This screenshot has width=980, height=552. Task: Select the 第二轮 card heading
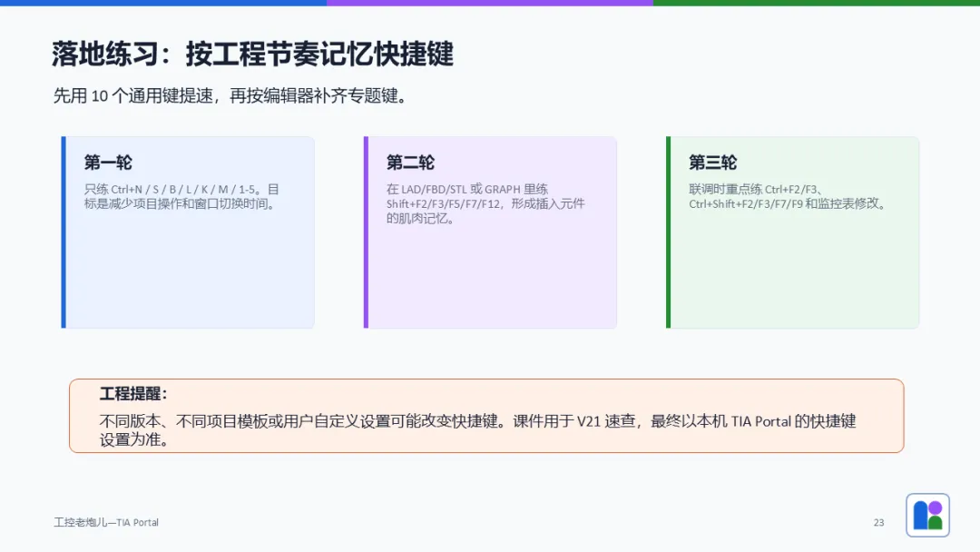tap(410, 163)
